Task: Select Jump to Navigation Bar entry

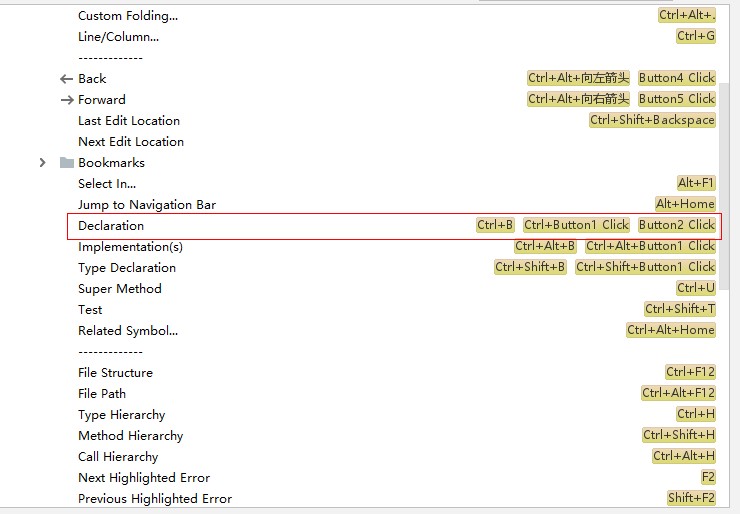Action: (147, 205)
